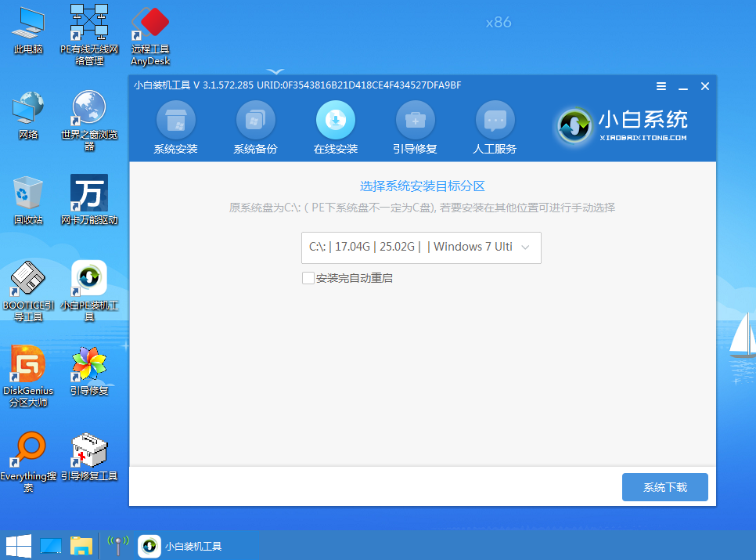Open 此电脑 desktop icon

[x=28, y=31]
